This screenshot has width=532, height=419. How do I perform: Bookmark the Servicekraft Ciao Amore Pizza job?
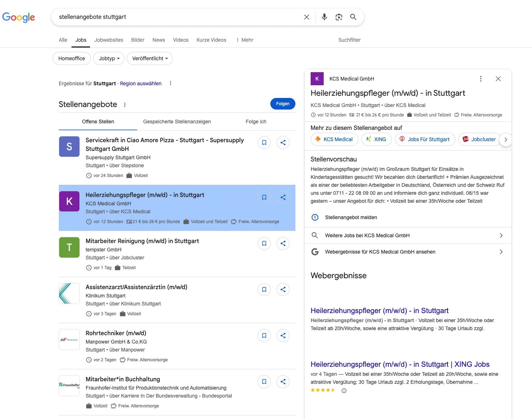point(264,143)
